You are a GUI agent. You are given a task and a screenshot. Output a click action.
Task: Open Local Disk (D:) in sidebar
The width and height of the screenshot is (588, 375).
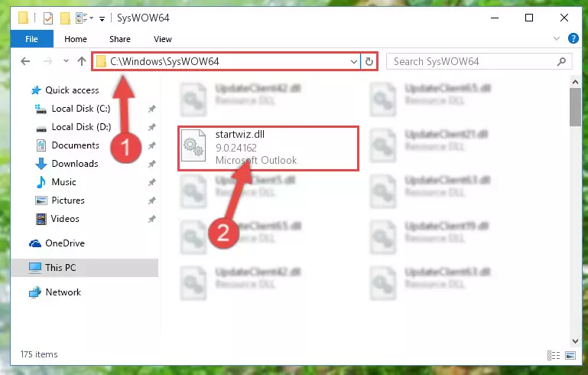tap(81, 127)
